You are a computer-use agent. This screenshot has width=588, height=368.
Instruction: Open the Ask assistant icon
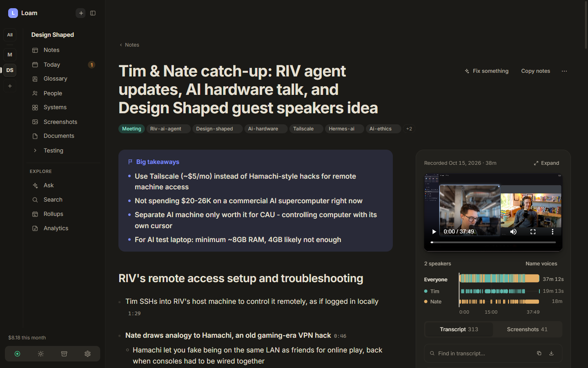pos(35,186)
